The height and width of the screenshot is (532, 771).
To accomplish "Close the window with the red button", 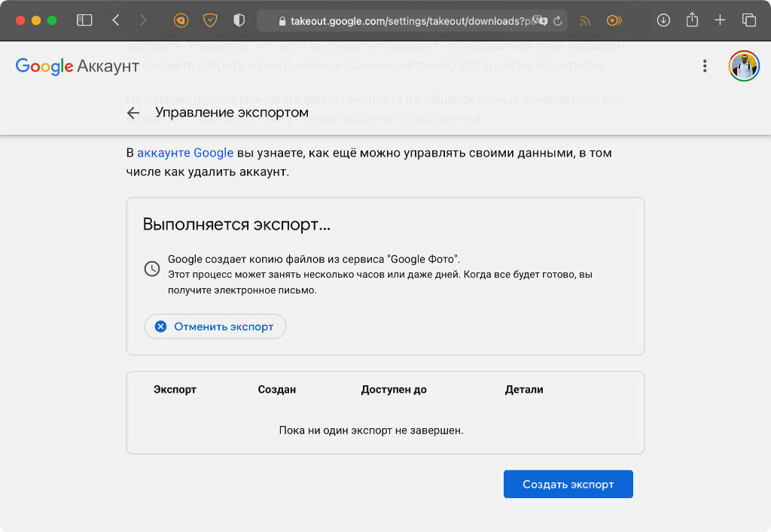I will (20, 20).
